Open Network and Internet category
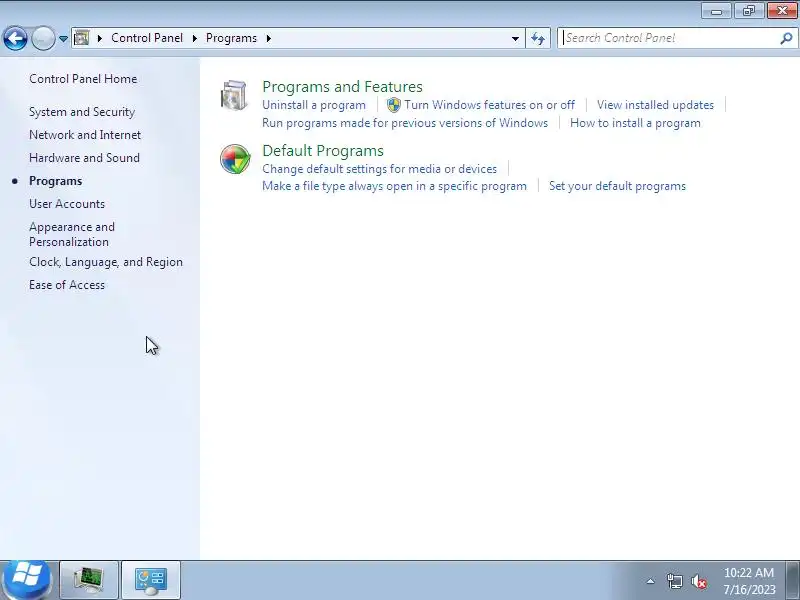800x600 pixels. 85,135
